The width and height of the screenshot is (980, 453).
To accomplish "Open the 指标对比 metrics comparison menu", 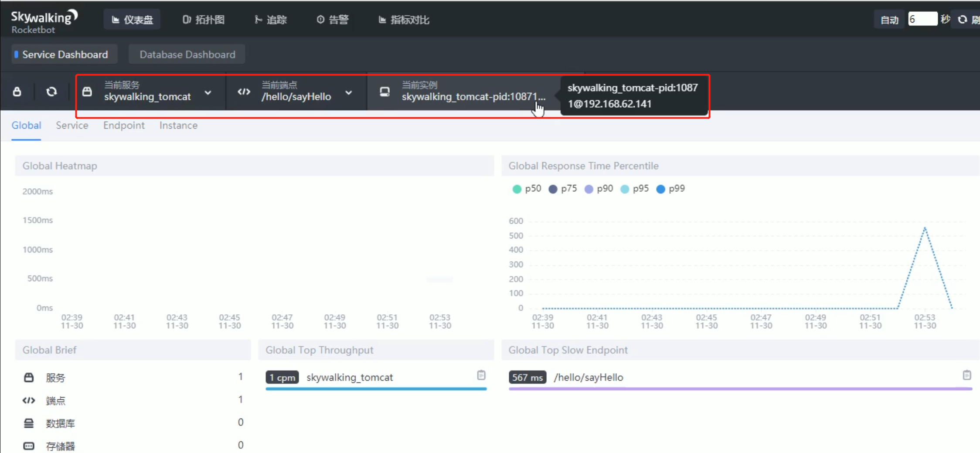I will [404, 20].
